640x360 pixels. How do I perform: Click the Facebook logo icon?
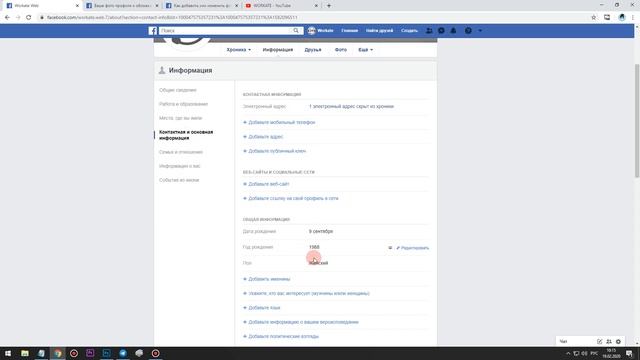click(x=153, y=31)
